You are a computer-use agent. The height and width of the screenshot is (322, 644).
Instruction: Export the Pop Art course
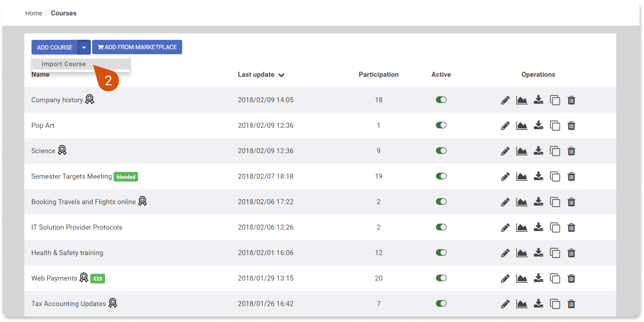pos(538,126)
